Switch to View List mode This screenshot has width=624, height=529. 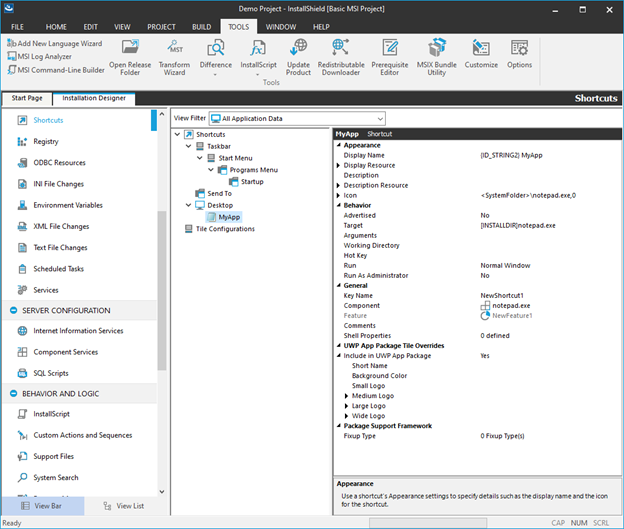click(x=125, y=506)
